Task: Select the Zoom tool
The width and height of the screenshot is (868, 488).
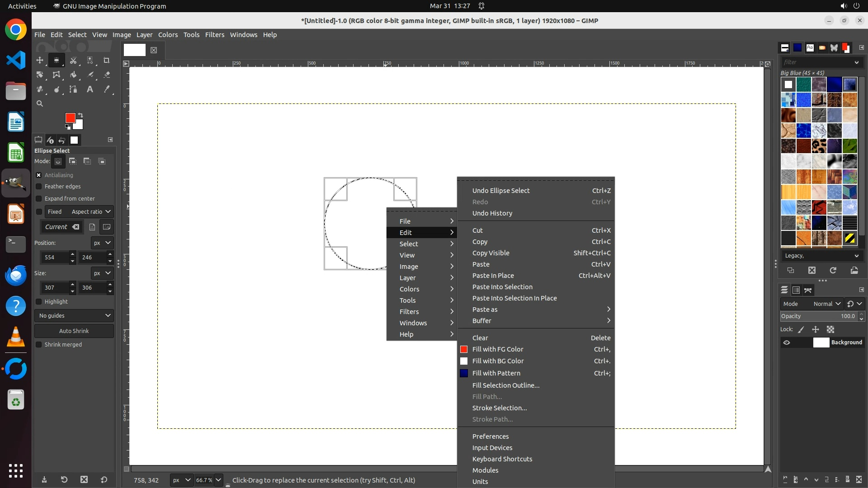Action: [x=40, y=103]
